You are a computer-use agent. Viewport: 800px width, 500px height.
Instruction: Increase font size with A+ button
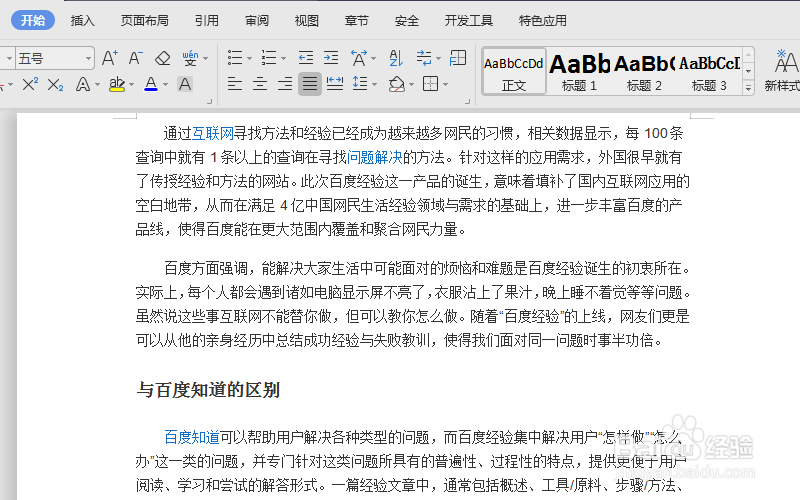pyautogui.click(x=110, y=58)
